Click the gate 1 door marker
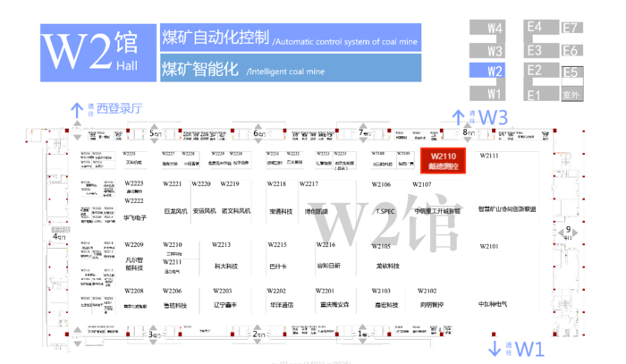The width and height of the screenshot is (626, 364). pyautogui.click(x=363, y=334)
